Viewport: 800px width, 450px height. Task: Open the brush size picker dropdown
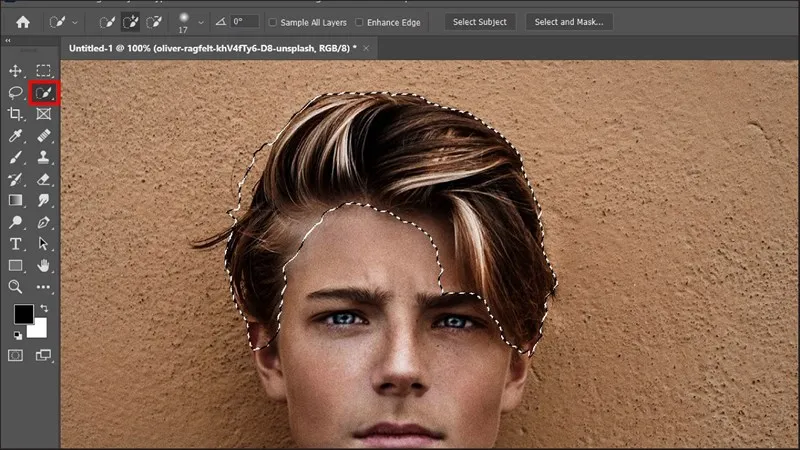(x=203, y=22)
